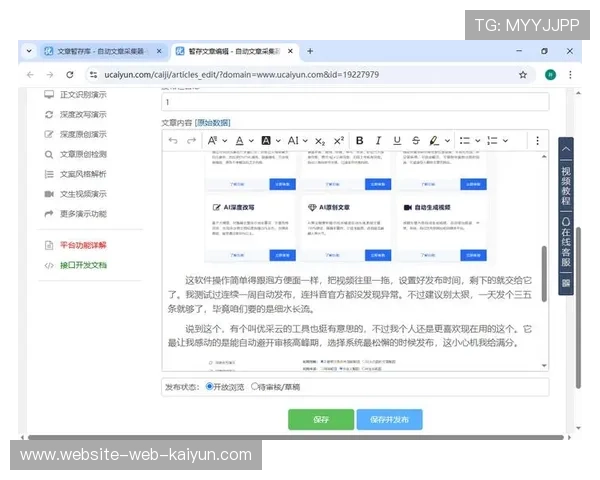The image size is (600, 480).
Task: Open browser tab search chevron
Action: coord(29,51)
